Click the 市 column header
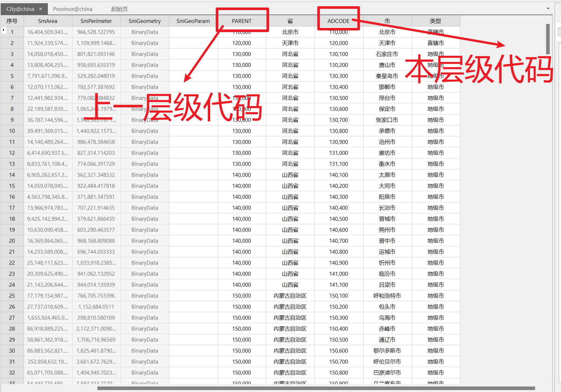 (387, 21)
